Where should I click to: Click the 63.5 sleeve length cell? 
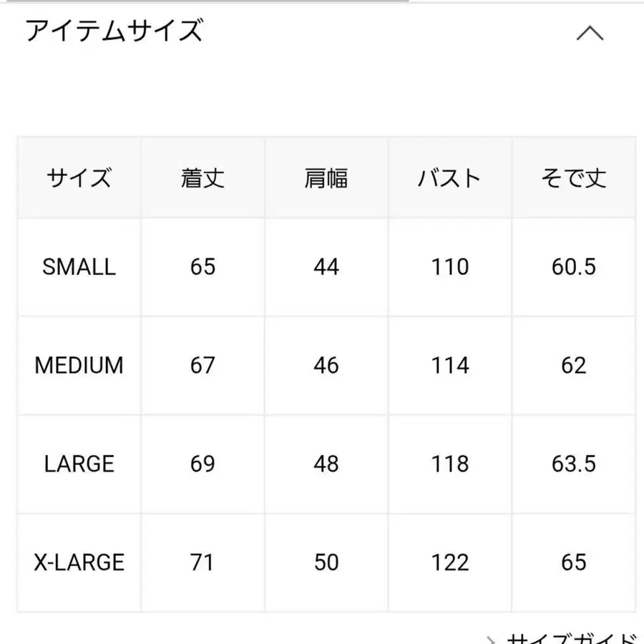point(573,464)
